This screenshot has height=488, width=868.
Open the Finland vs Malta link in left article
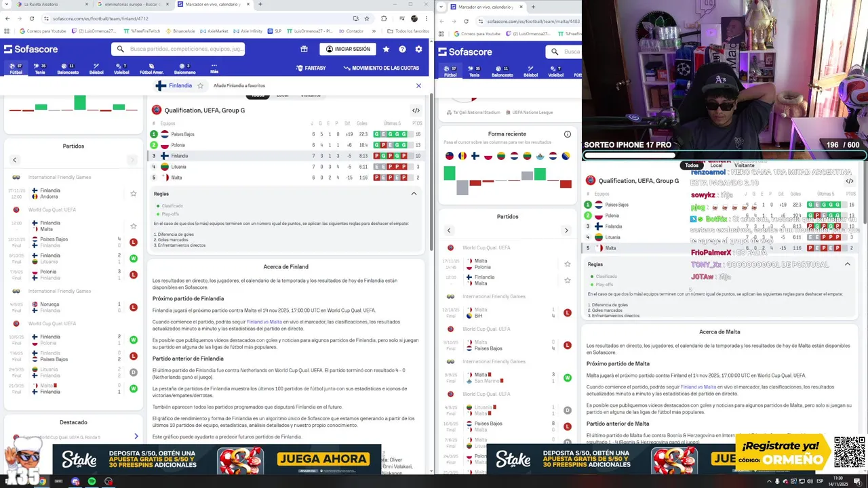[264, 322]
